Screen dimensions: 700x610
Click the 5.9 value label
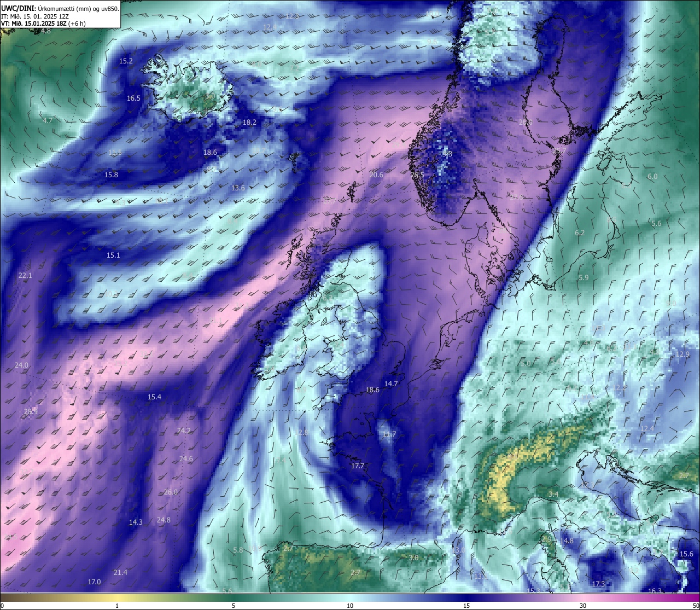584,278
